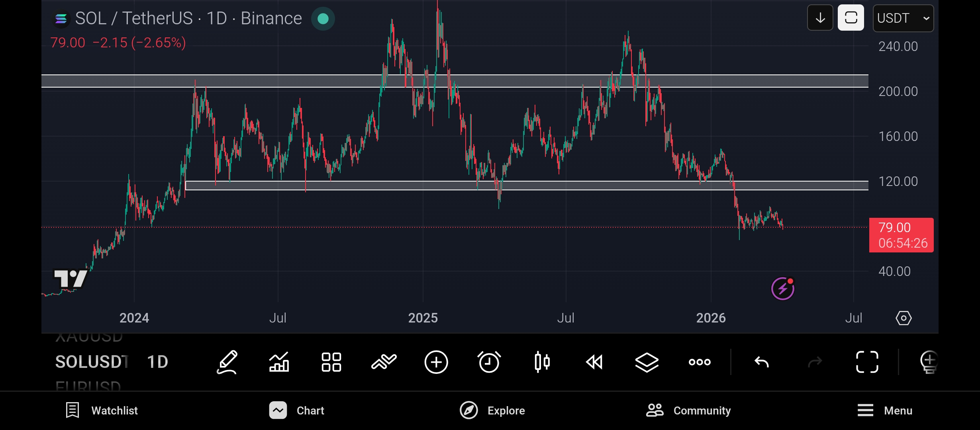
Task: Open the indicators chart icon
Action: (279, 362)
